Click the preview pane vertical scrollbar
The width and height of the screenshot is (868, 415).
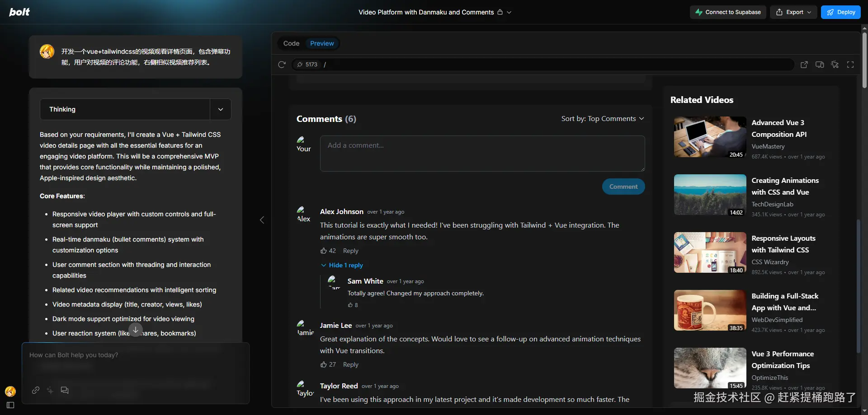tap(858, 284)
